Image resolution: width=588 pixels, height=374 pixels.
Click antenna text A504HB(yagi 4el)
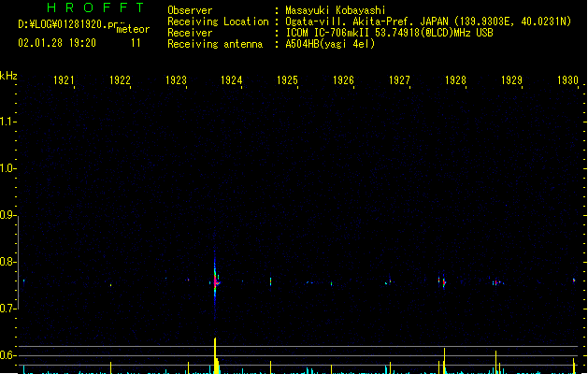click(x=330, y=44)
